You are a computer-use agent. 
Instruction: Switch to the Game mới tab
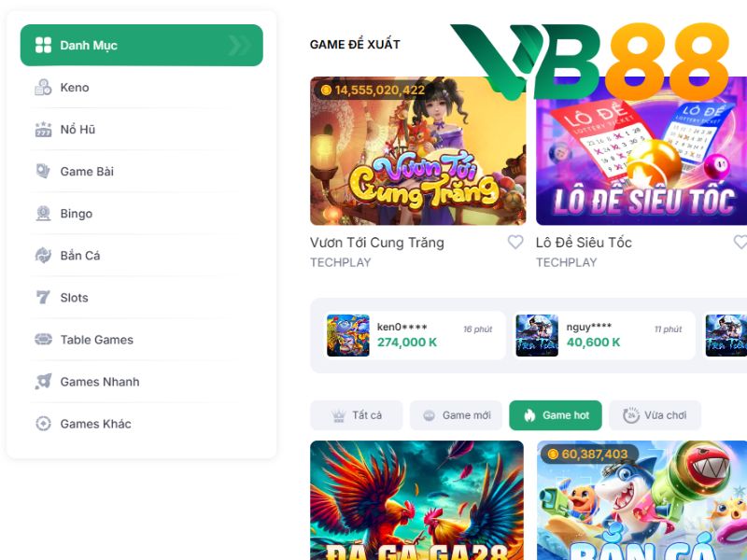click(456, 415)
